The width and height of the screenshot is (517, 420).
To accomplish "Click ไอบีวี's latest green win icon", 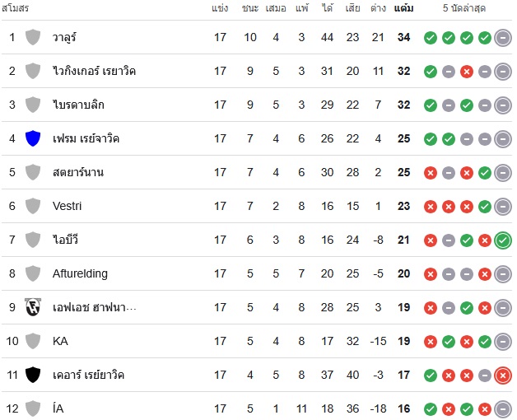I will (503, 240).
